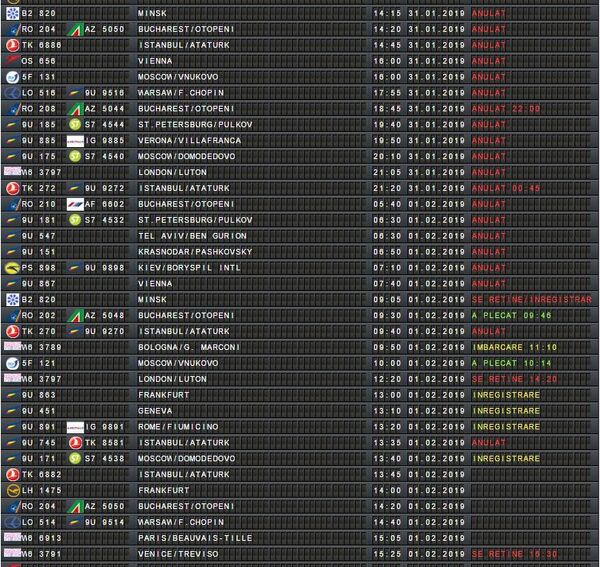Select the S7 logo beside S7 4544
The width and height of the screenshot is (600, 567).
coord(74,125)
